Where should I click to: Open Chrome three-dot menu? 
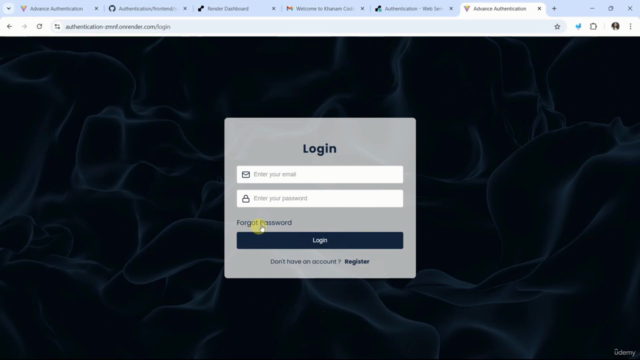pyautogui.click(x=631, y=27)
